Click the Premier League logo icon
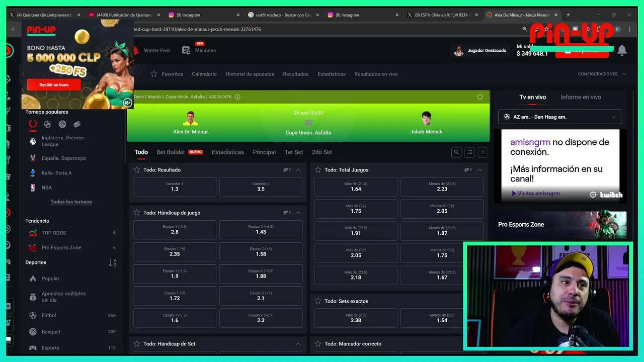644x362 pixels. 33,141
